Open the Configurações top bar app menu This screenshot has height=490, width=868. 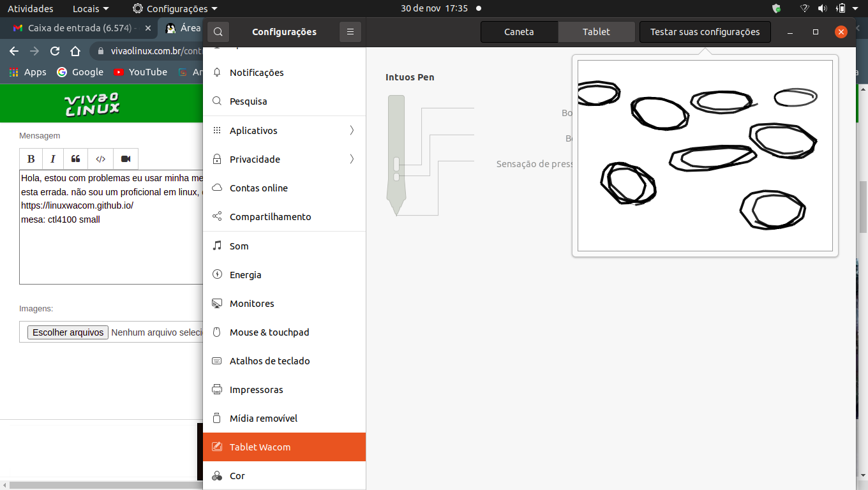pos(175,9)
